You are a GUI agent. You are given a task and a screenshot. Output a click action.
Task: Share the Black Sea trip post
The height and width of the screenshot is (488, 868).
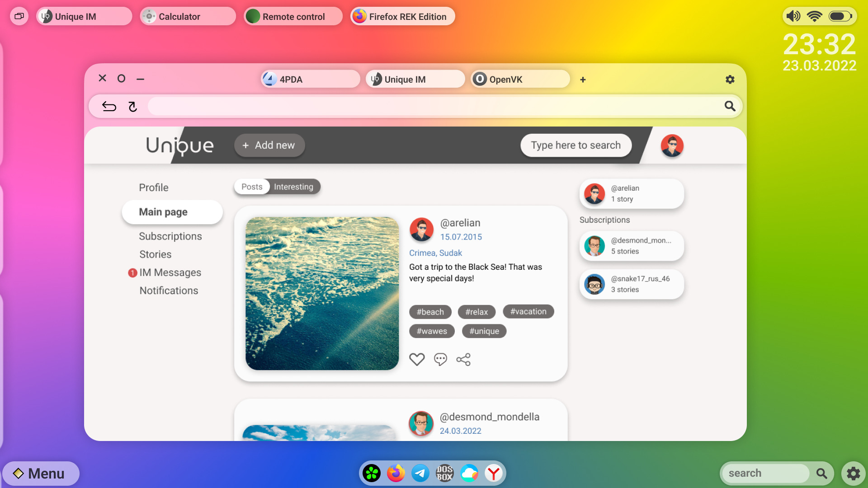(463, 359)
